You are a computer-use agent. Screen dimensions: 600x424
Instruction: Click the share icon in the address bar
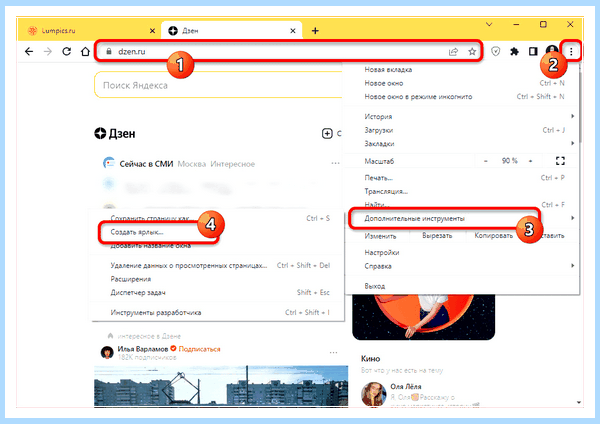[453, 52]
